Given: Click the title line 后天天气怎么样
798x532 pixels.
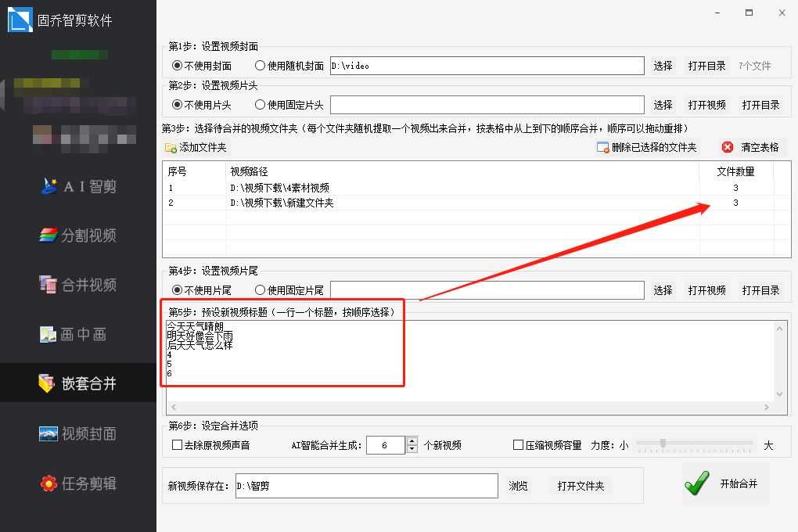Looking at the screenshot, I should (x=200, y=345).
